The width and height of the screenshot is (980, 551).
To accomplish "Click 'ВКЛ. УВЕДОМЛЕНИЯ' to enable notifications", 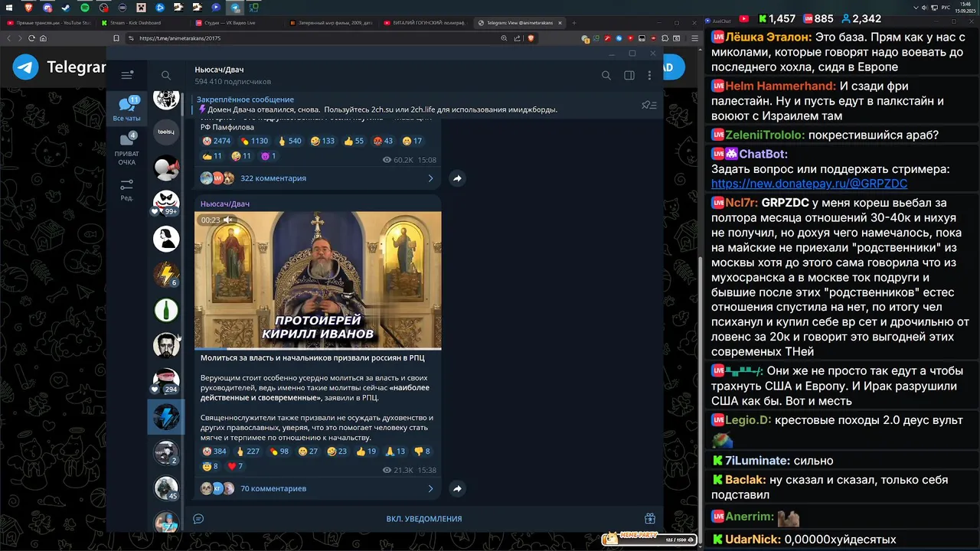I will point(423,519).
